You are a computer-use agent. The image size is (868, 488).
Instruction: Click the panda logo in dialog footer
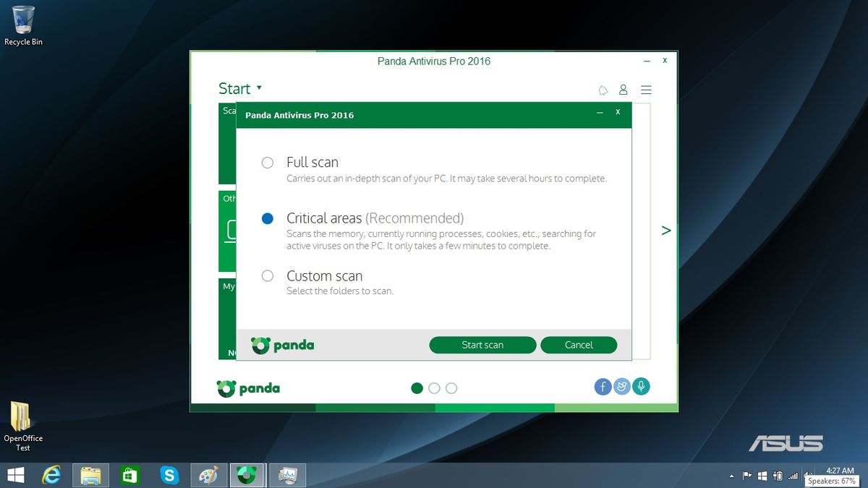(283, 345)
